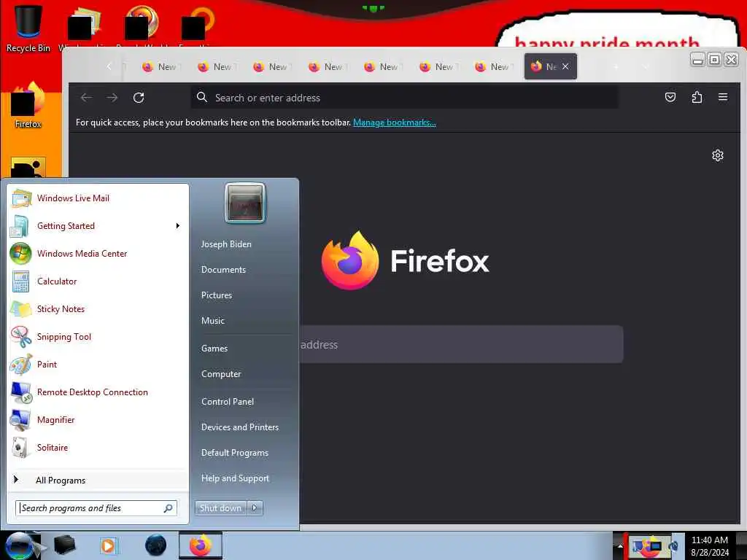Expand All Programs list
The height and width of the screenshot is (560, 747).
[98, 480]
